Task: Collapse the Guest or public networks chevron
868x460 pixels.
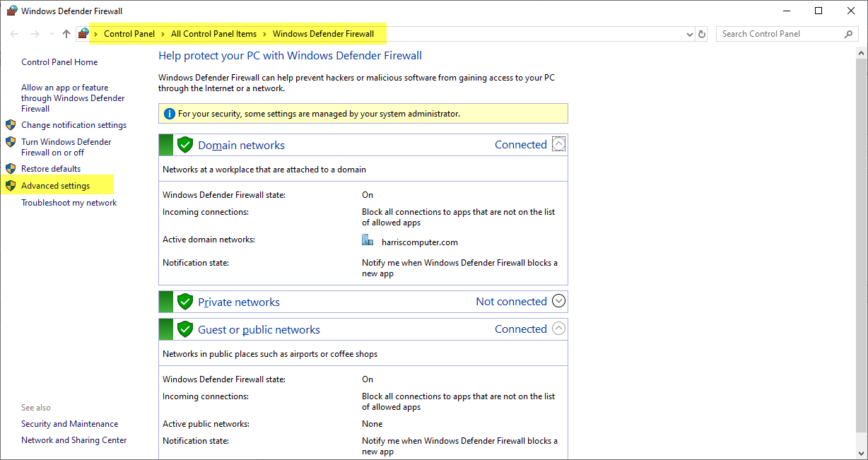Action: coord(558,329)
